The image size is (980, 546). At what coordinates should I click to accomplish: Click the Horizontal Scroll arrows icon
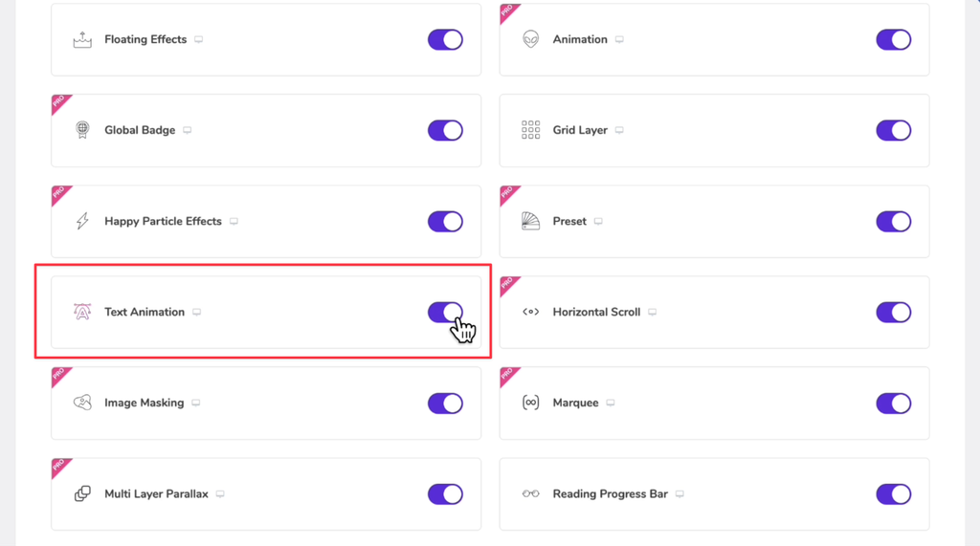tap(530, 312)
